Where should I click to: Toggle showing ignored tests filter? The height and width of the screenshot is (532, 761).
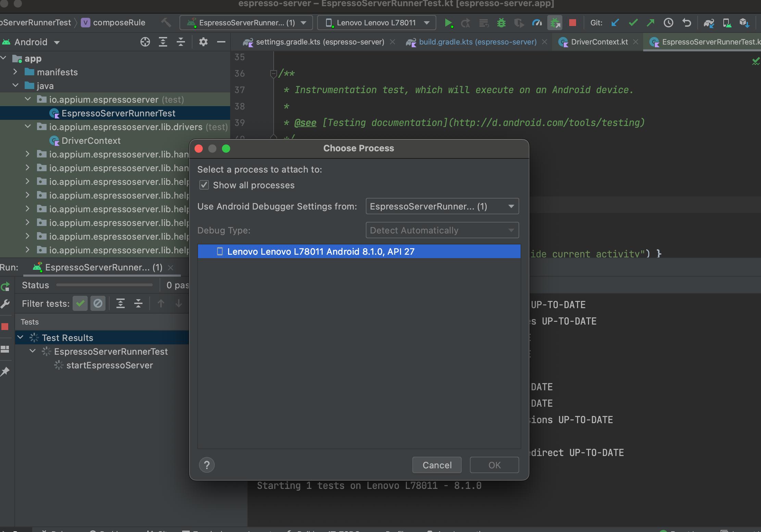pos(98,303)
